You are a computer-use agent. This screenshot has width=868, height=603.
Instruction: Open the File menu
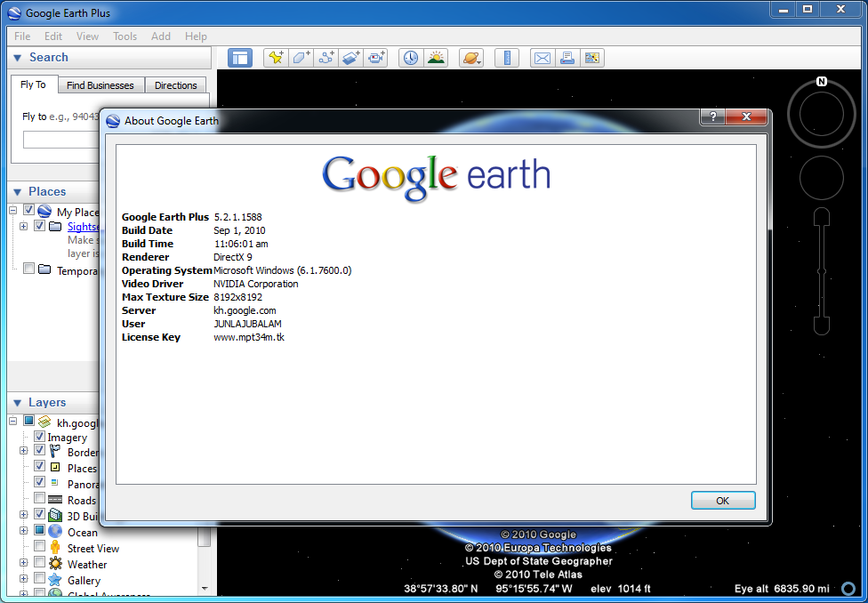pyautogui.click(x=22, y=36)
